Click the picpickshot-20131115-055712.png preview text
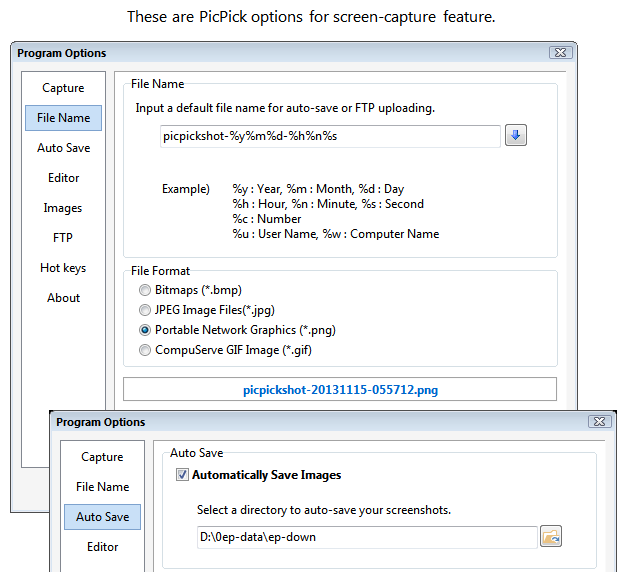 point(340,390)
